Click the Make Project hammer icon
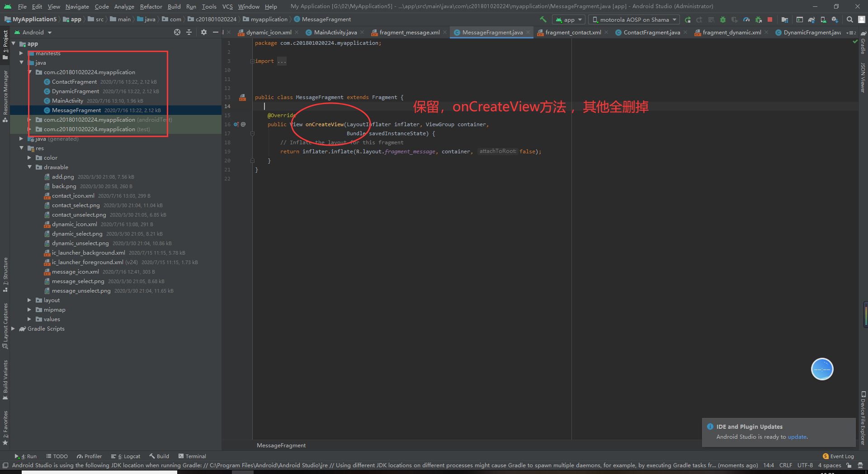The width and height of the screenshot is (868, 474). coord(543,19)
